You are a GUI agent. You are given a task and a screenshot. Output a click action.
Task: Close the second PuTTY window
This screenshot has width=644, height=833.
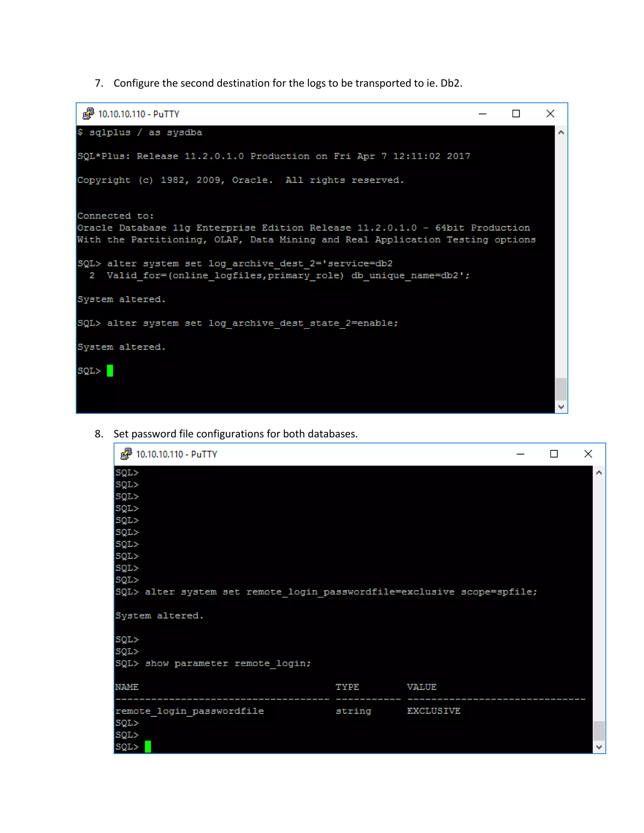pos(588,454)
